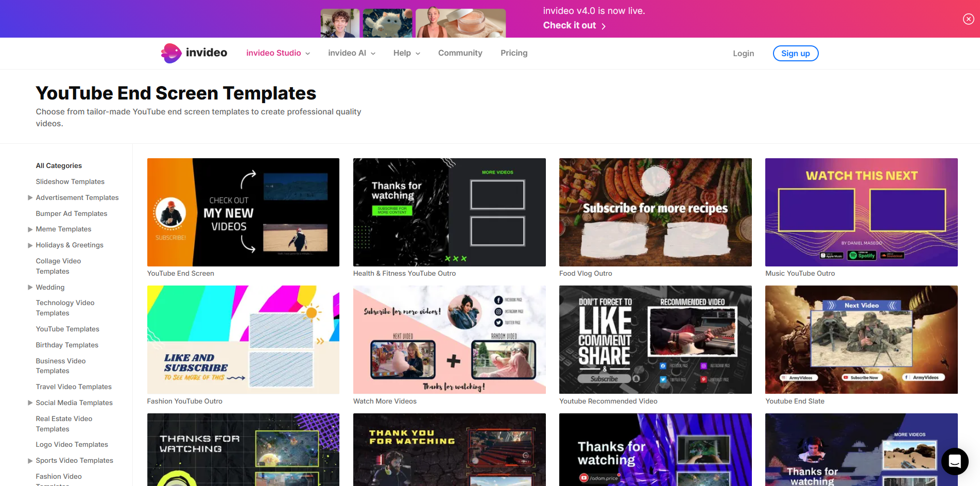Viewport: 980px width, 486px height.
Task: Click the Check it out link
Action: click(569, 25)
